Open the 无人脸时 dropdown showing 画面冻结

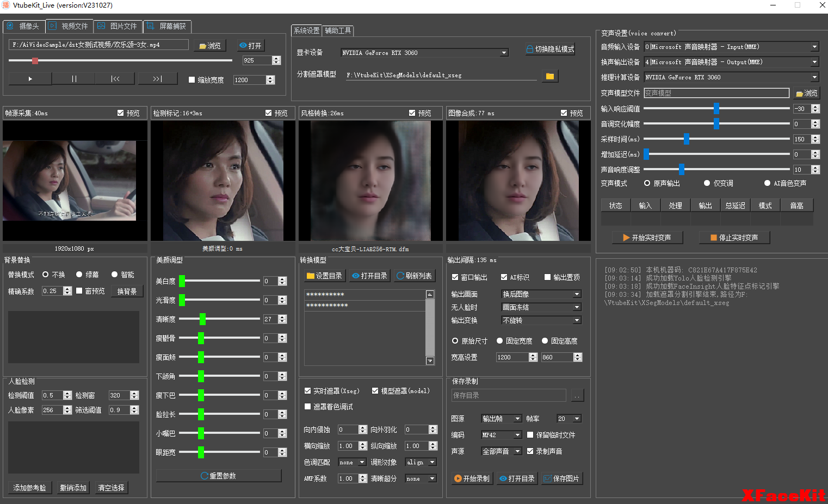541,307
